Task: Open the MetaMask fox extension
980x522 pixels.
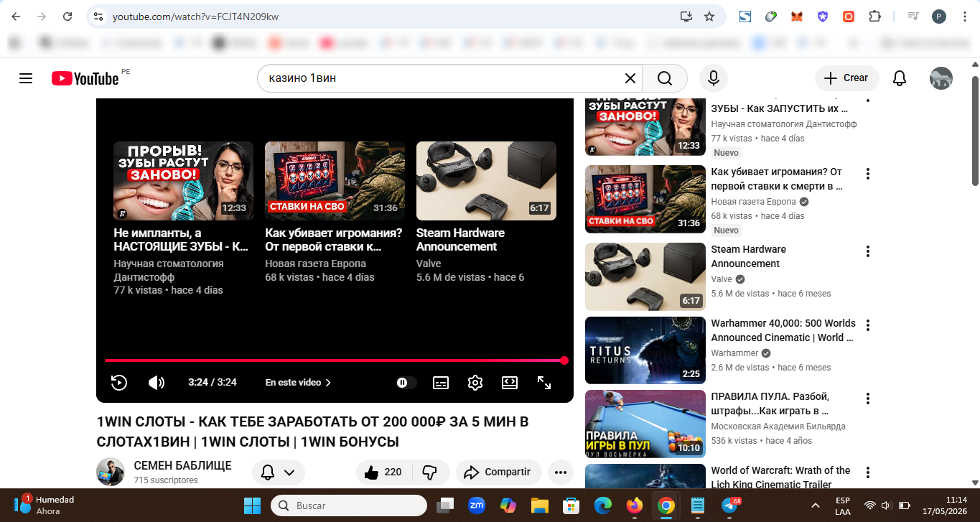Action: 797,17
